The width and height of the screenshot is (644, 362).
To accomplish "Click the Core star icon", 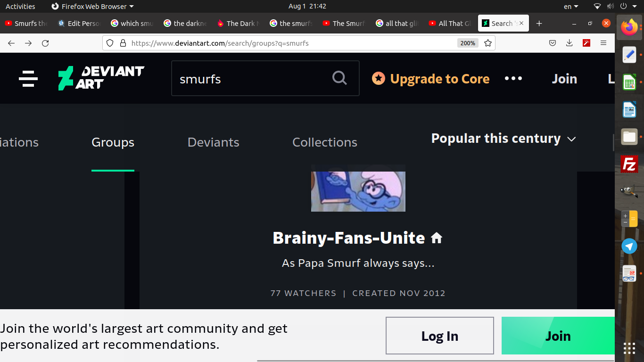I will [x=379, y=78].
